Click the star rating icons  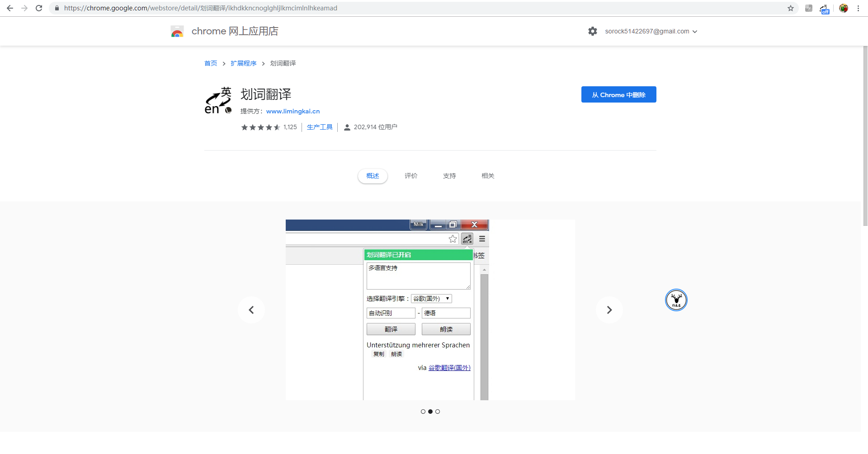click(x=261, y=127)
